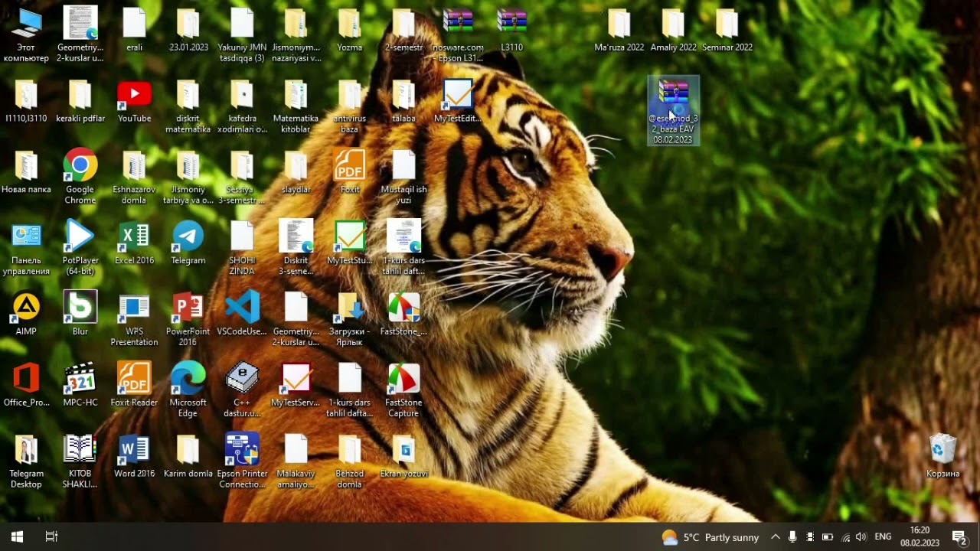
Task: Select the MyTestStudent shortcut icon
Action: click(x=350, y=243)
